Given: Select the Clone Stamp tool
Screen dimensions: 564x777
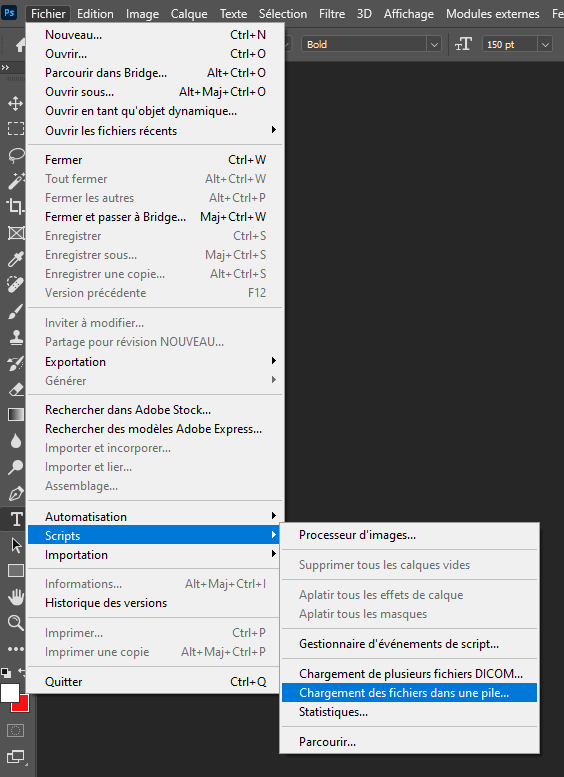Looking at the screenshot, I should tap(15, 337).
